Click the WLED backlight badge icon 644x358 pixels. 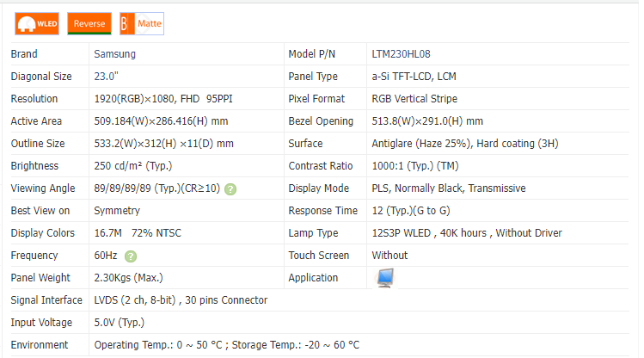(37, 23)
